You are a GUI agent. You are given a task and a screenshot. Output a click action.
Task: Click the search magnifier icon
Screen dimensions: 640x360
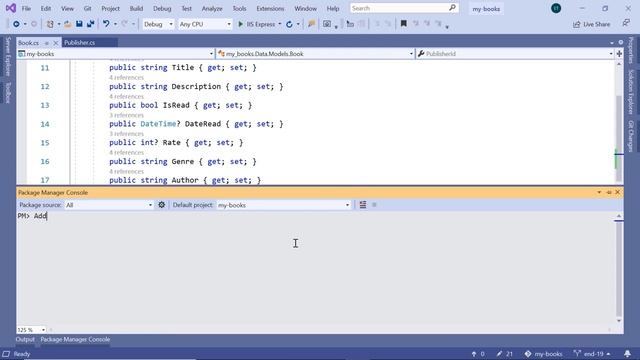point(452,8)
